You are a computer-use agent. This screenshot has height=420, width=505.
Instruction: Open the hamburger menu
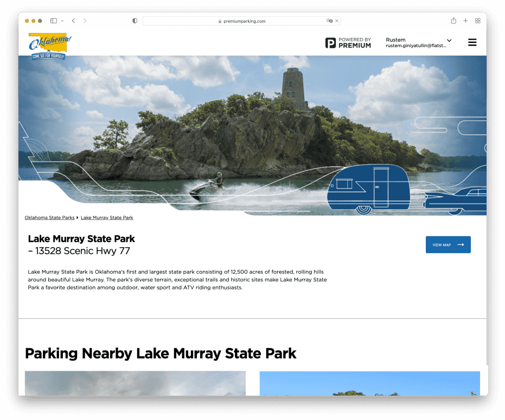coord(472,42)
